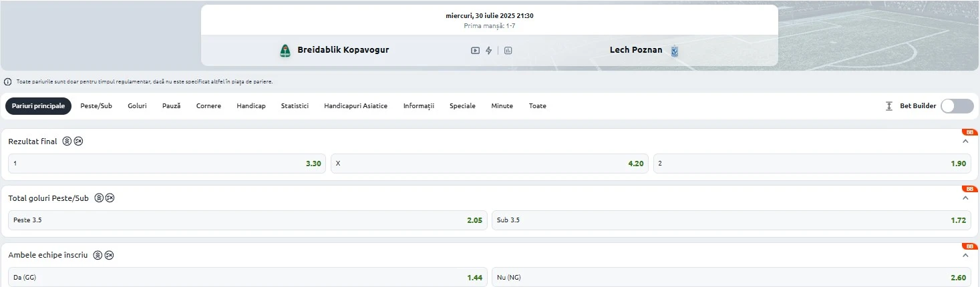This screenshot has height=287, width=980.
Task: Bet on home win 1 at 3.30
Action: click(168, 164)
